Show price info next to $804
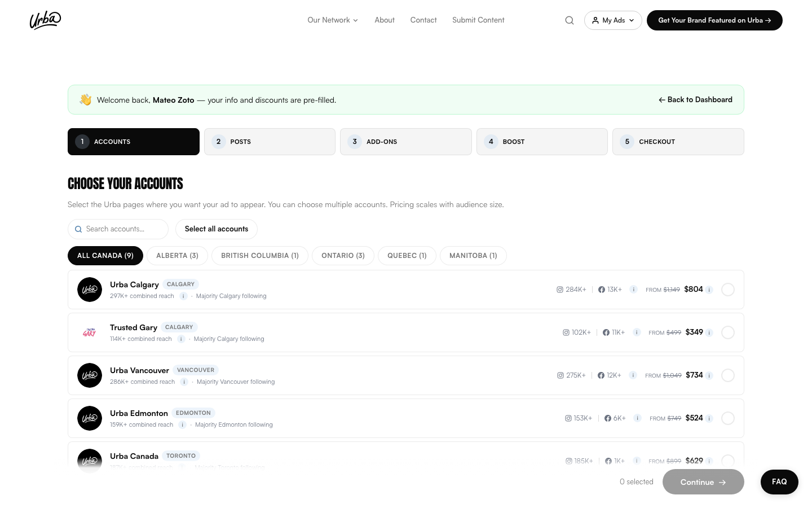 tap(709, 290)
